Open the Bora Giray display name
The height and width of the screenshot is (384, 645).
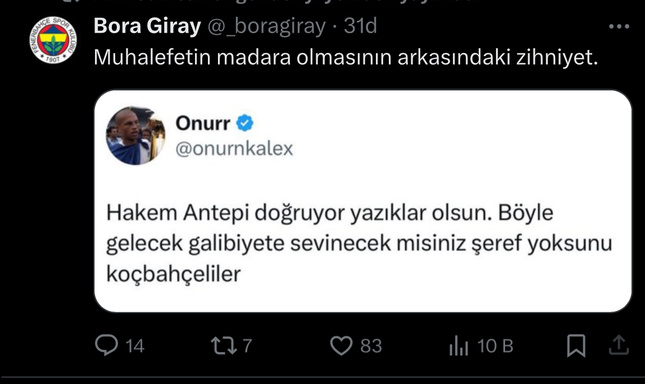[147, 26]
